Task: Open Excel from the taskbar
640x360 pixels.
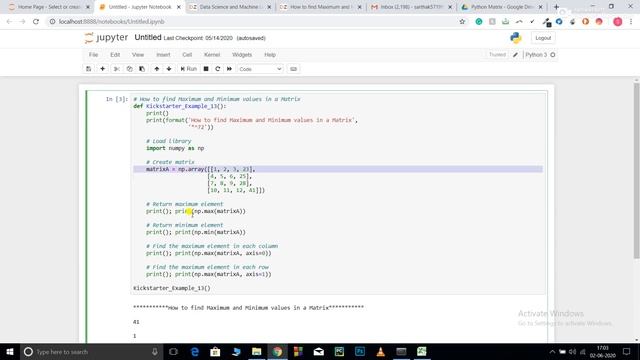Action: (422, 351)
